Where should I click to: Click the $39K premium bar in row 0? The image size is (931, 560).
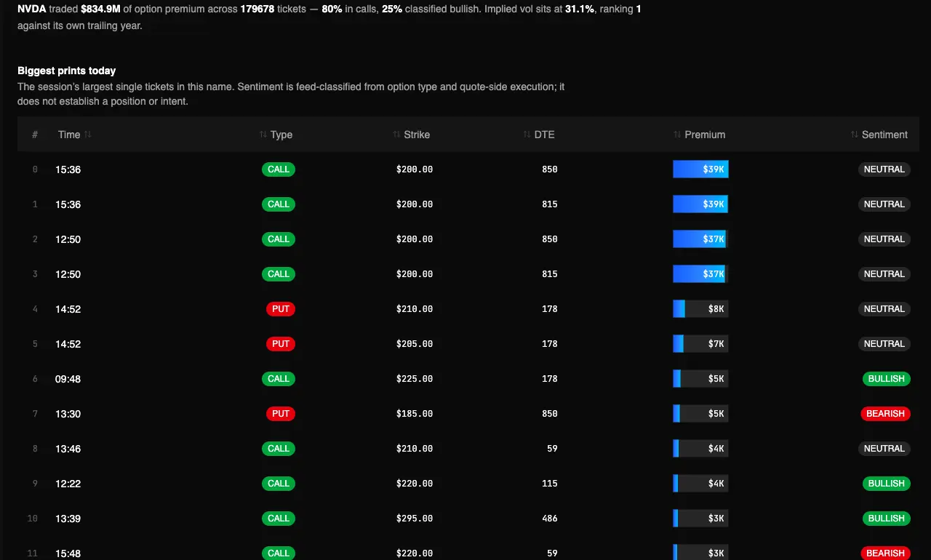tap(700, 169)
